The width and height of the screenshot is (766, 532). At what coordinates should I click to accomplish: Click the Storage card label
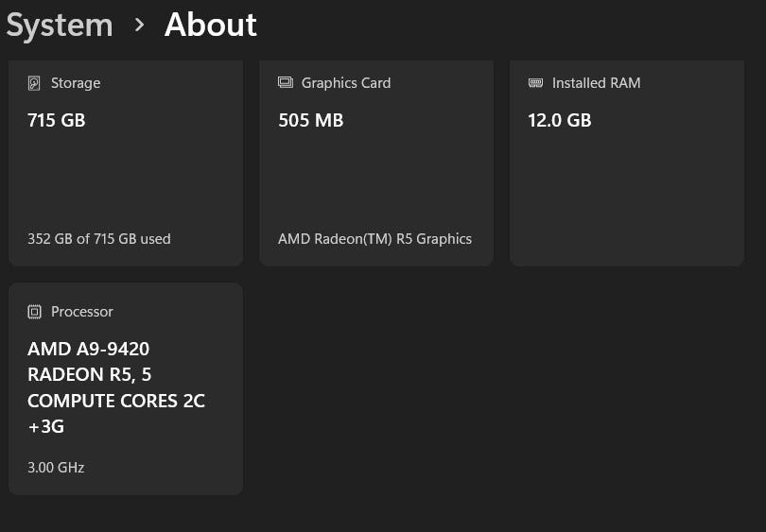(76, 83)
